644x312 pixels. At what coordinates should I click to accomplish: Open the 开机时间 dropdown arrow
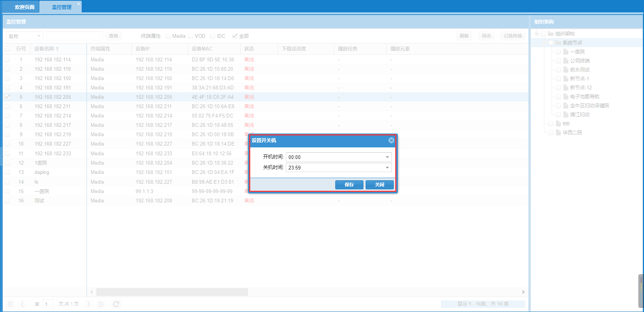pyautogui.click(x=387, y=157)
